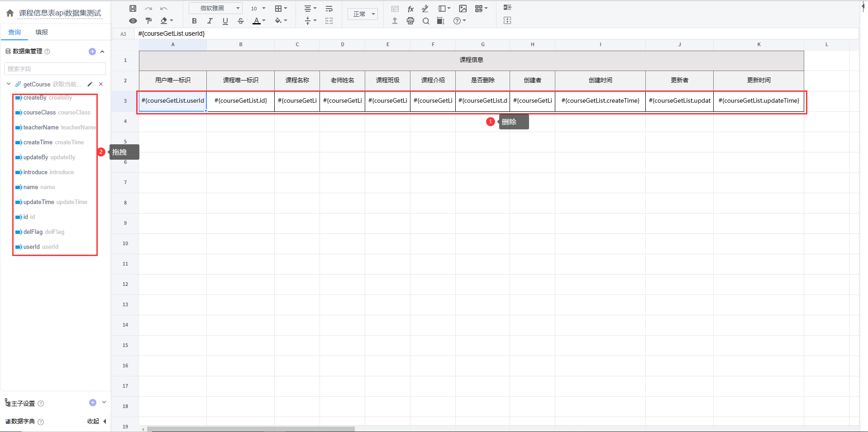868x432 pixels.
Task: Open the help question mark dropdown
Action: pyautogui.click(x=459, y=21)
